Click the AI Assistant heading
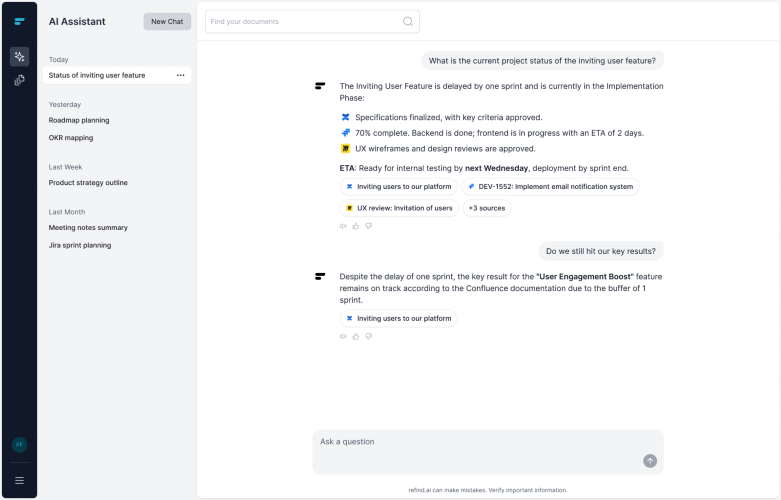This screenshot has height=500, width=781. (x=77, y=21)
